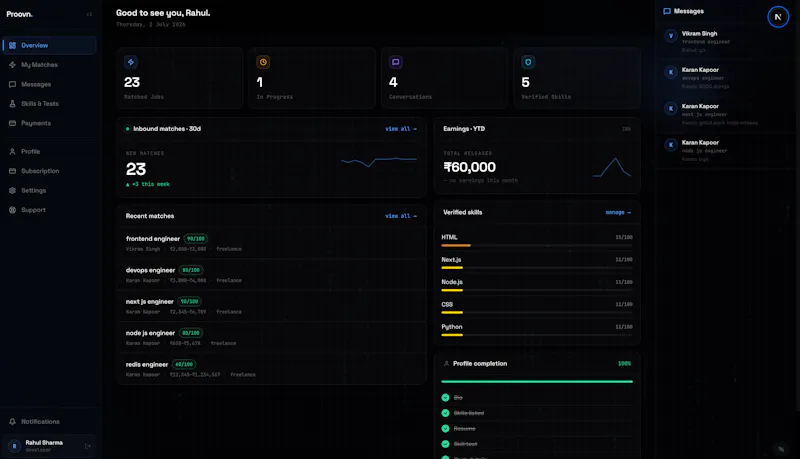Viewport: 800px width, 459px height.
Task: Click manage link in Verified skills
Action: click(x=618, y=213)
